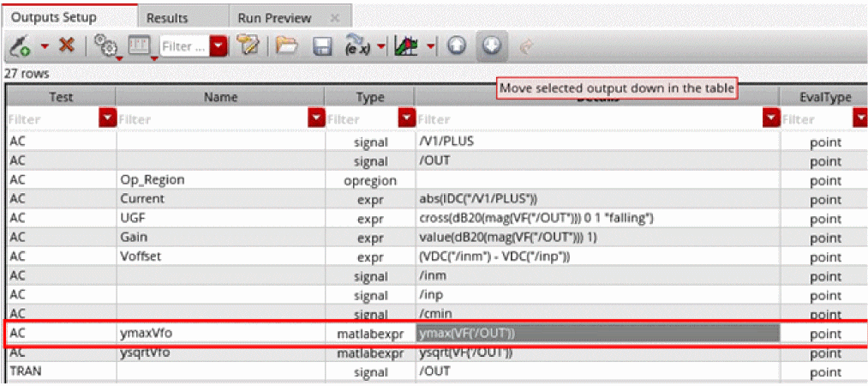This screenshot has height=386, width=868.
Task: Open the toolbar Filter red dropdown
Action: coord(219,46)
